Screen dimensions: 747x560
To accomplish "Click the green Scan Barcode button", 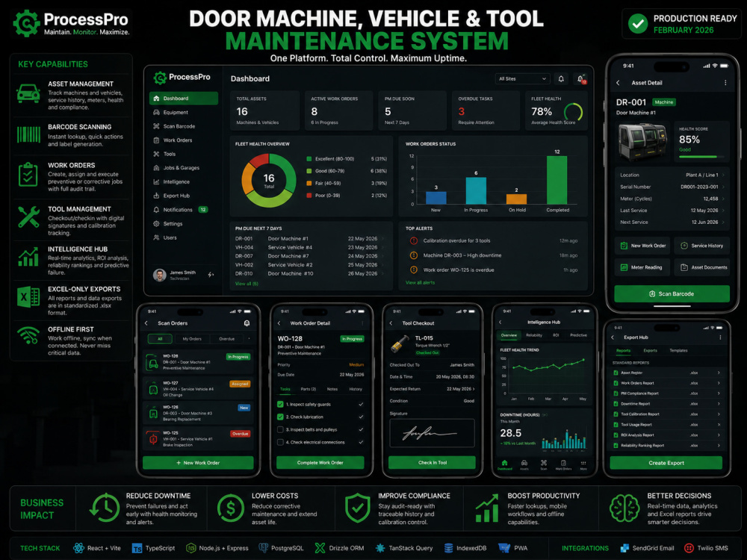I will click(x=672, y=293).
